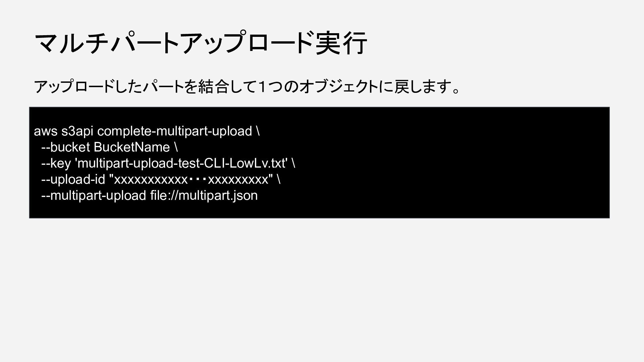Click the Japanese description sentence below title
Image resolution: width=644 pixels, height=362 pixels.
tap(248, 86)
